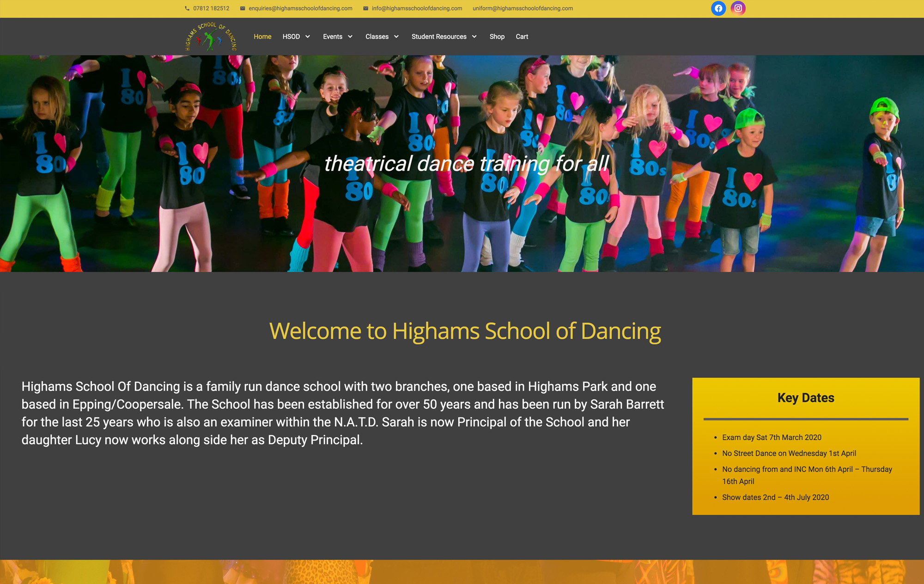924x584 pixels.
Task: Open the Shop menu item
Action: point(497,37)
